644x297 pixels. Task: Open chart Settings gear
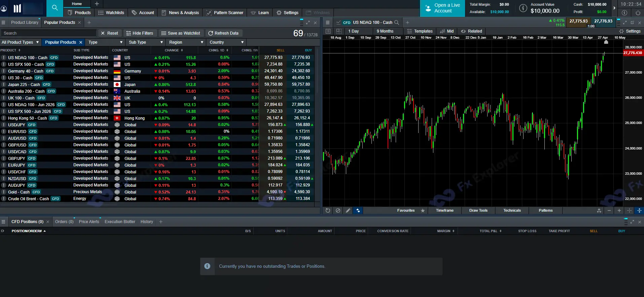tap(630, 31)
